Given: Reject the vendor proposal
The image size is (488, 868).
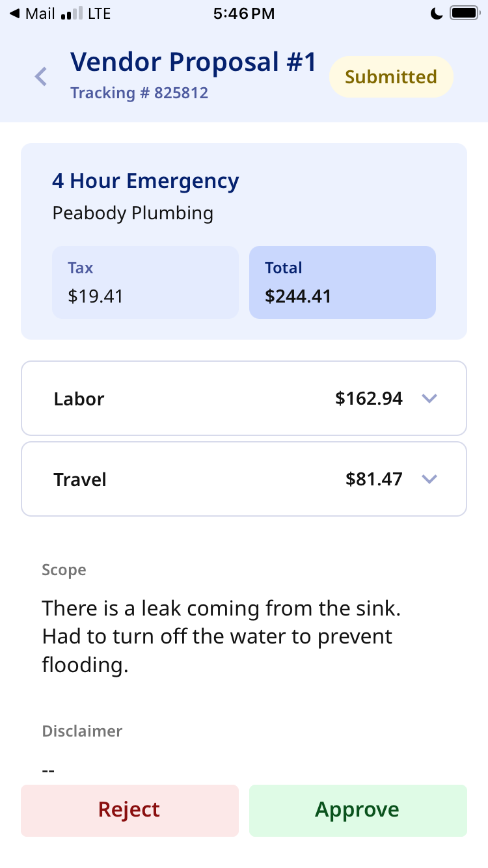Looking at the screenshot, I should click(x=129, y=810).
